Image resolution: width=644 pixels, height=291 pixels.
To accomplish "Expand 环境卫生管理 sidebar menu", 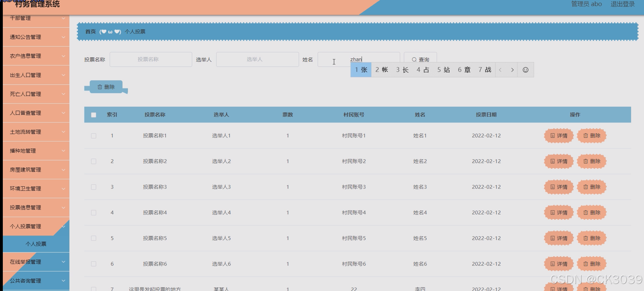I will 36,189.
